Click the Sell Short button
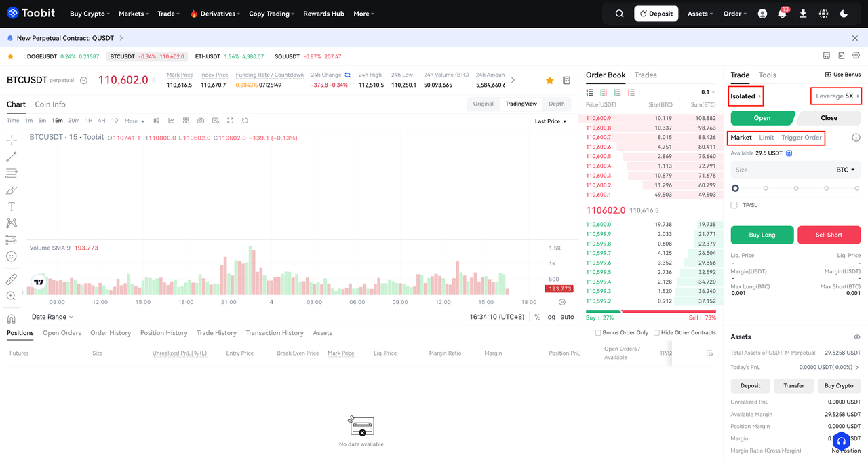 [829, 235]
